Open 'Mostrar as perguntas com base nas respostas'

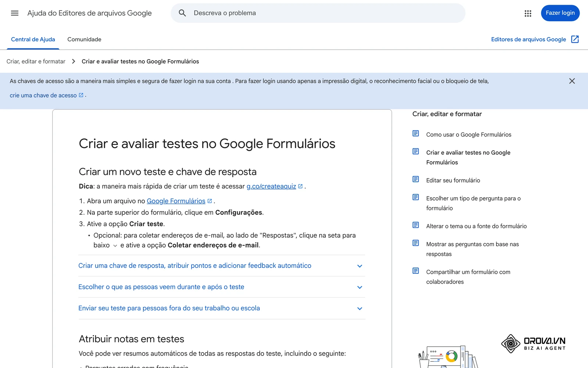point(473,249)
